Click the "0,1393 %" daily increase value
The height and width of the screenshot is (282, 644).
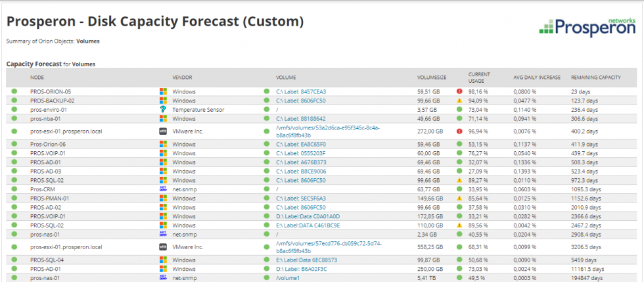pos(524,172)
